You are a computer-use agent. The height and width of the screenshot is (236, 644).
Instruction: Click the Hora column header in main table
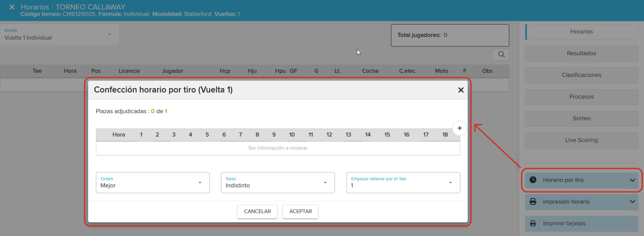pos(70,71)
